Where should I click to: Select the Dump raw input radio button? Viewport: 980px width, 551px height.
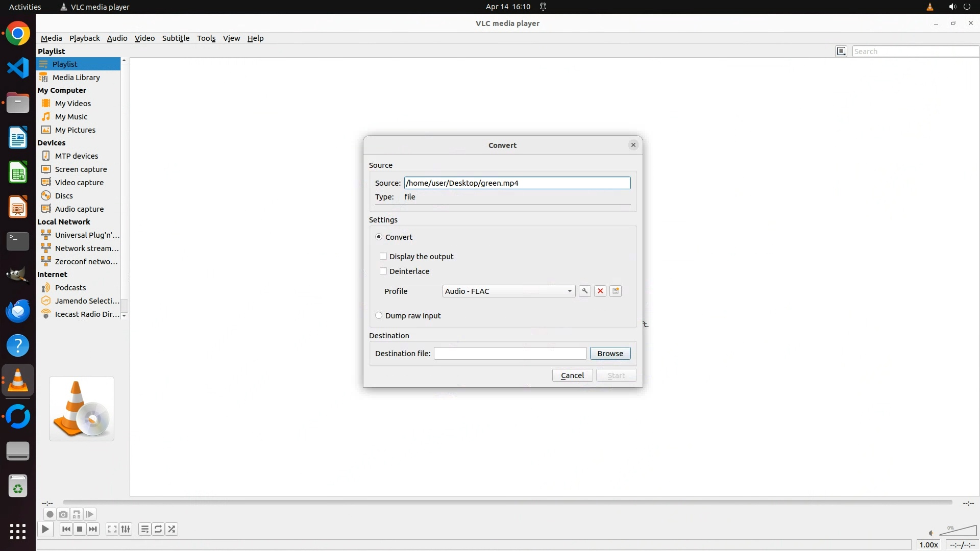[379, 315]
